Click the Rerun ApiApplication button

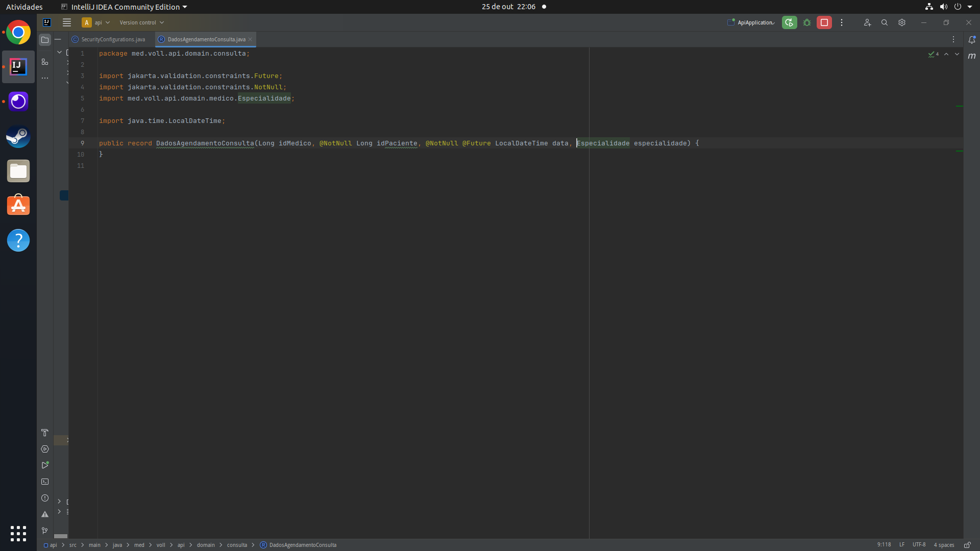[x=789, y=22]
